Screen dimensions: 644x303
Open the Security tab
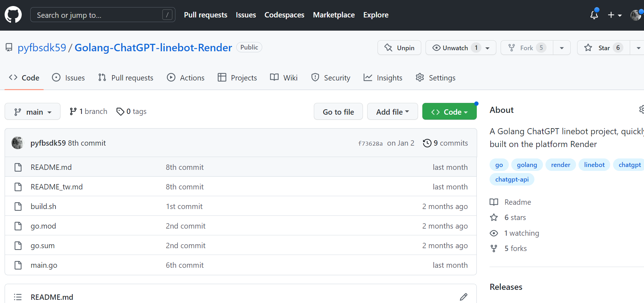(331, 78)
